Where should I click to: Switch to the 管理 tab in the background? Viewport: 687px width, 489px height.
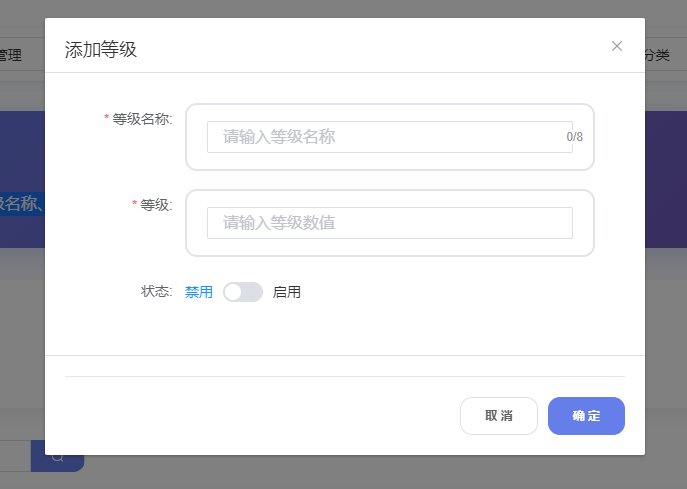click(10, 55)
